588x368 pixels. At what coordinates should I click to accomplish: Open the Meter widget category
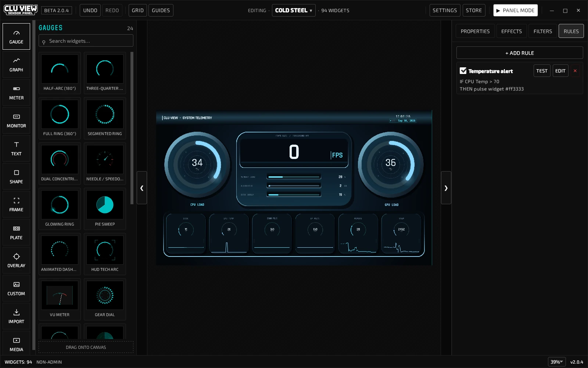coord(16,92)
